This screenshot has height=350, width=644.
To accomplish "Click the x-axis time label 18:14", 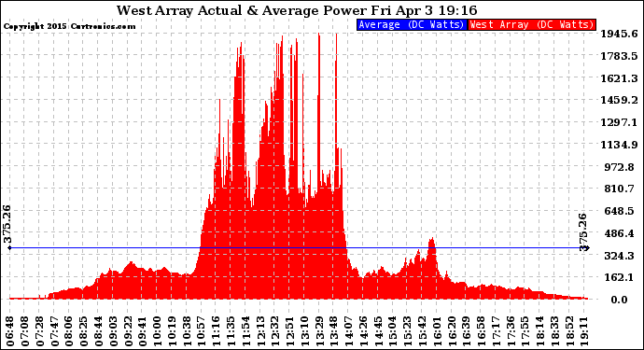I will pos(540,331).
